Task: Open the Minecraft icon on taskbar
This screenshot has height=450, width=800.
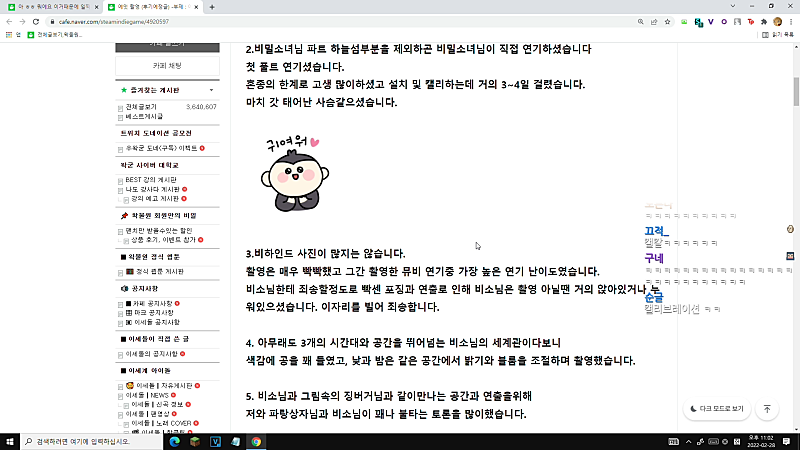Action: 195,442
